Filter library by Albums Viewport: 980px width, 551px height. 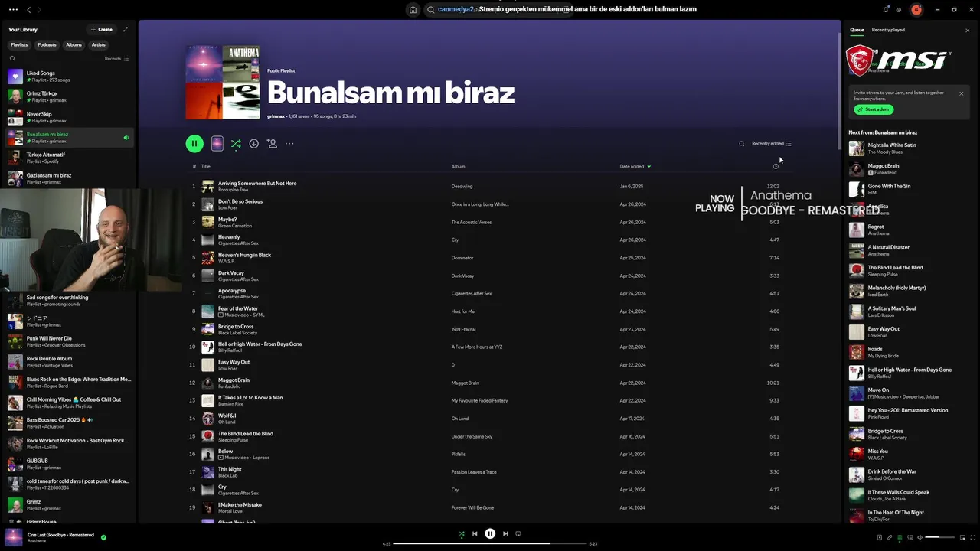(73, 44)
